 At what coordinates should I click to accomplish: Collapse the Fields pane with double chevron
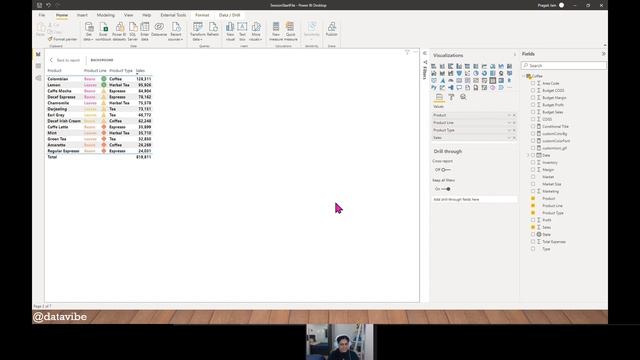[603, 54]
